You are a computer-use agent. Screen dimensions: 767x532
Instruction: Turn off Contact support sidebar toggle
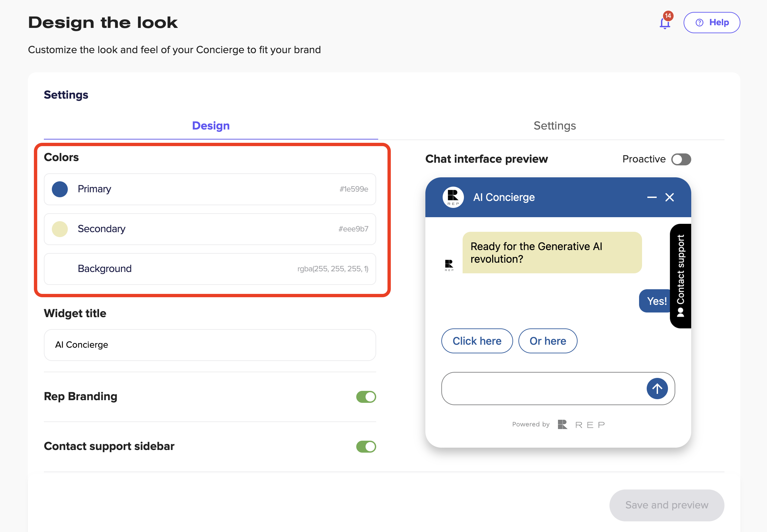[366, 447]
